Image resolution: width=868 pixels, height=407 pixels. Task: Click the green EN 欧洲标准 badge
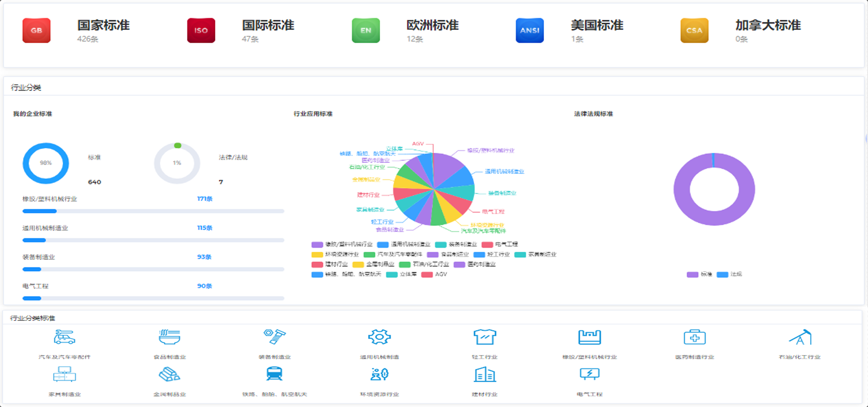coord(366,30)
